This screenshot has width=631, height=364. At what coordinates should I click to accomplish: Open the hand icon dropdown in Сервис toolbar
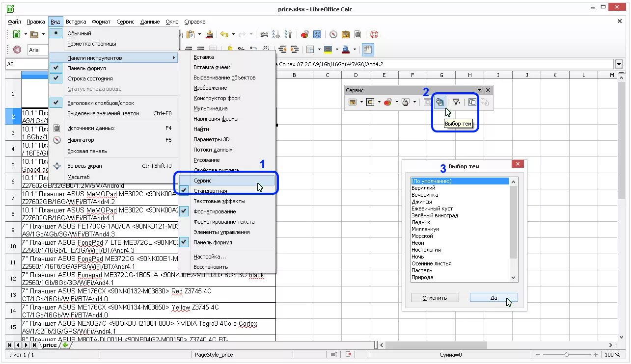(x=414, y=102)
